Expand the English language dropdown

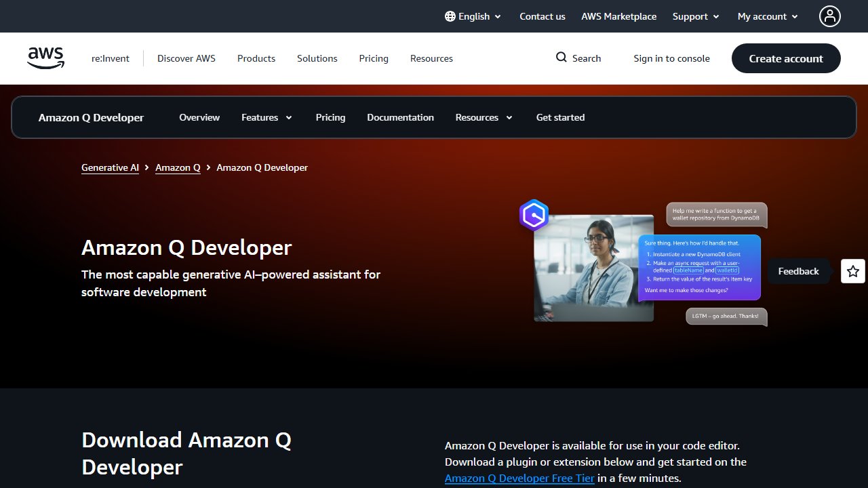[x=473, y=16]
